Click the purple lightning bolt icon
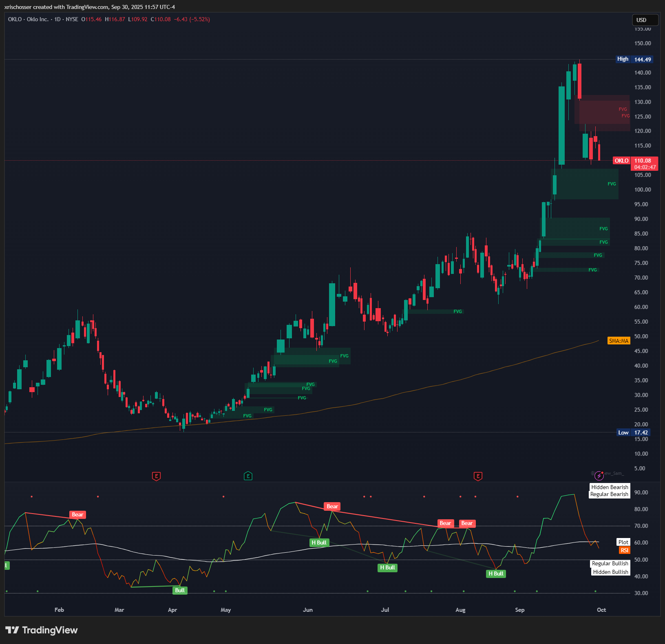The height and width of the screenshot is (644, 665). click(x=599, y=475)
